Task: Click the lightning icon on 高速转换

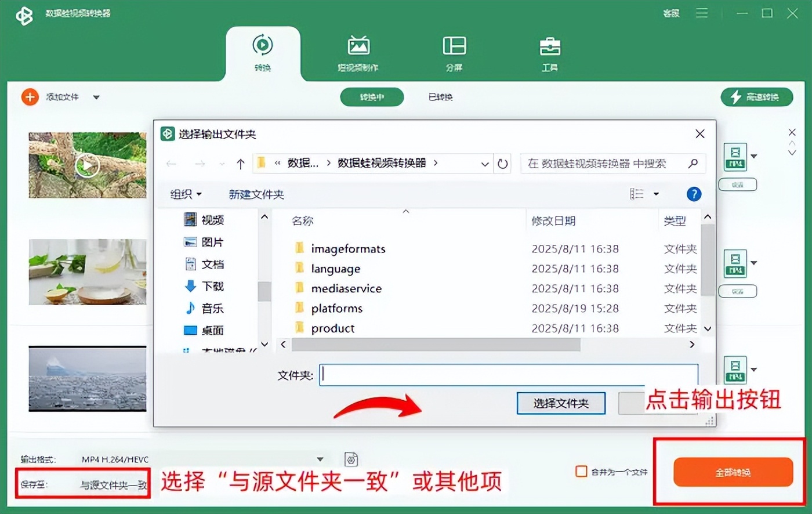Action: (734, 97)
